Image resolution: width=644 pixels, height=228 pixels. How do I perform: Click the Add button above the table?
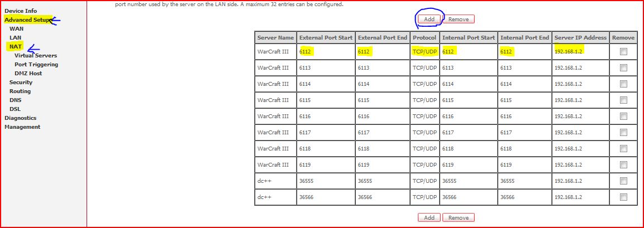429,19
